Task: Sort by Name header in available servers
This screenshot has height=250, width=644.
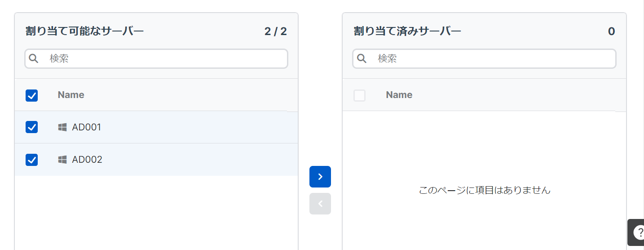Action: (x=71, y=95)
